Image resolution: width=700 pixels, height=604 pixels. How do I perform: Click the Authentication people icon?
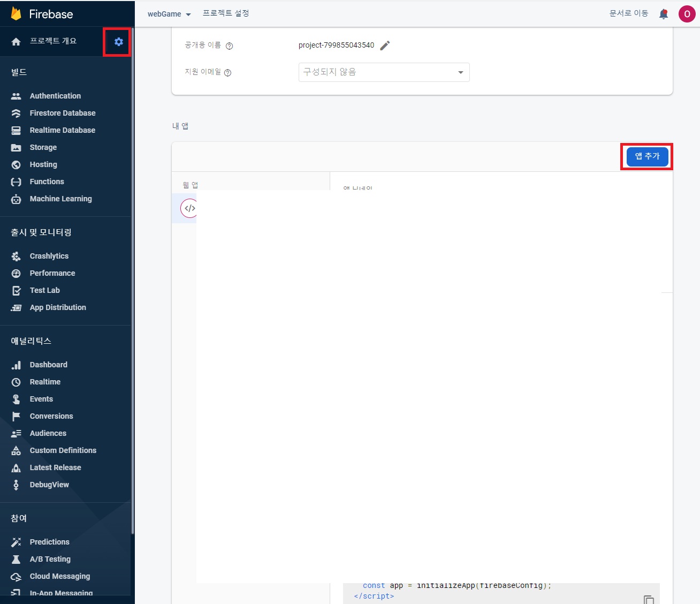click(16, 96)
